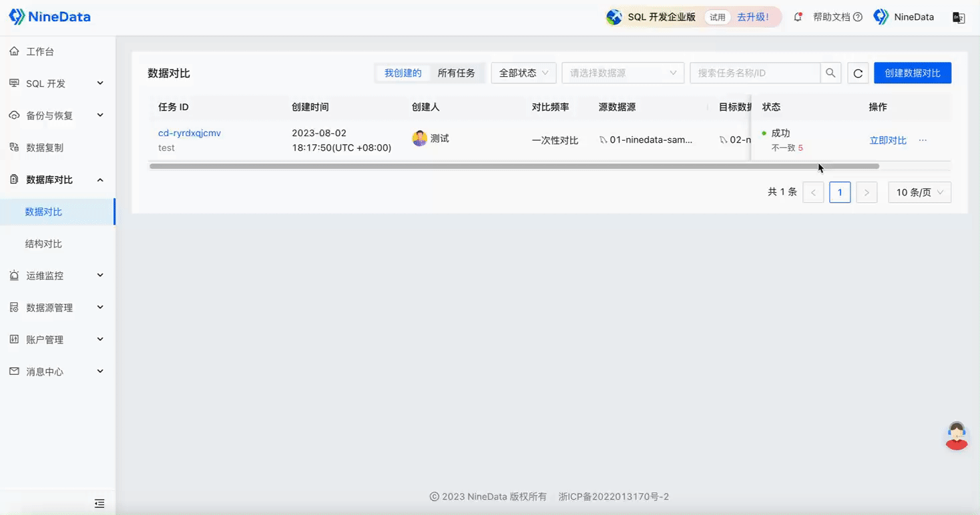
Task: Click the 共 1 条 total count text
Action: pos(782,192)
